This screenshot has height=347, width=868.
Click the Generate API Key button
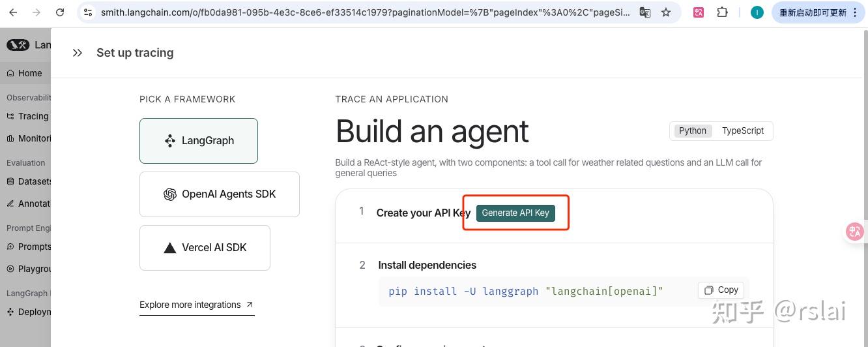tap(515, 213)
